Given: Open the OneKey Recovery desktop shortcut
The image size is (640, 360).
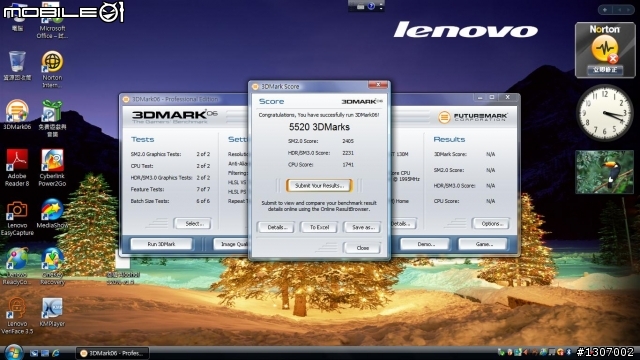Looking at the screenshot, I should 52,266.
